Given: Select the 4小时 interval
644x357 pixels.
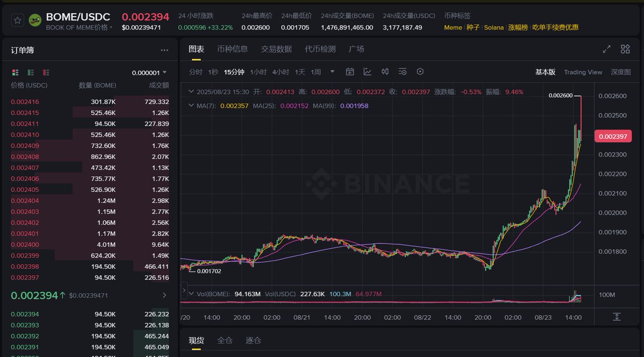Looking at the screenshot, I should [281, 72].
